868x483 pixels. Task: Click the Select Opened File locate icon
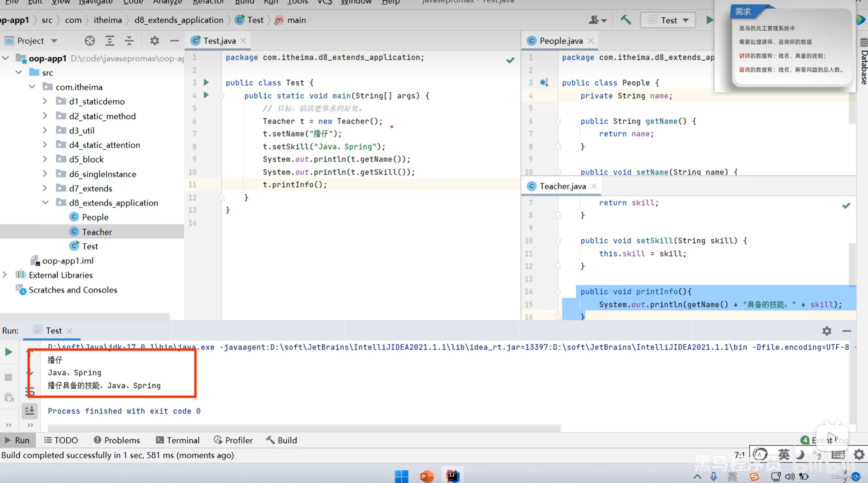tap(90, 41)
